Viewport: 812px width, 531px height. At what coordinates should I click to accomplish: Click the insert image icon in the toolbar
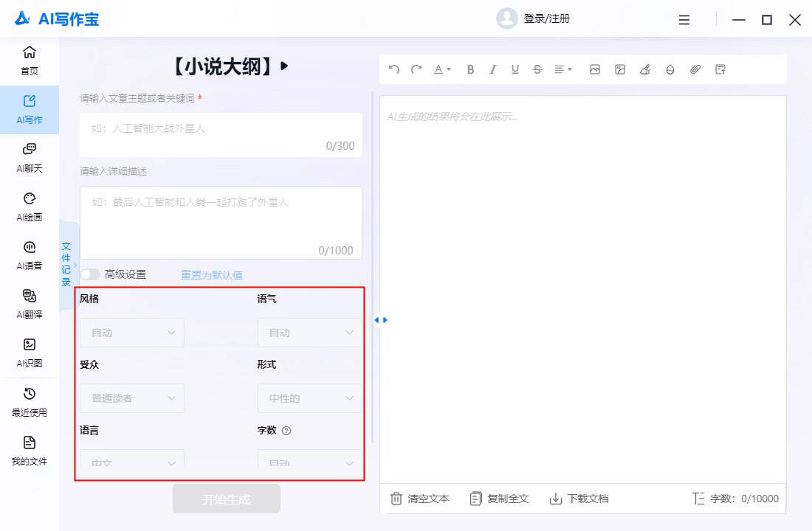pyautogui.click(x=595, y=69)
